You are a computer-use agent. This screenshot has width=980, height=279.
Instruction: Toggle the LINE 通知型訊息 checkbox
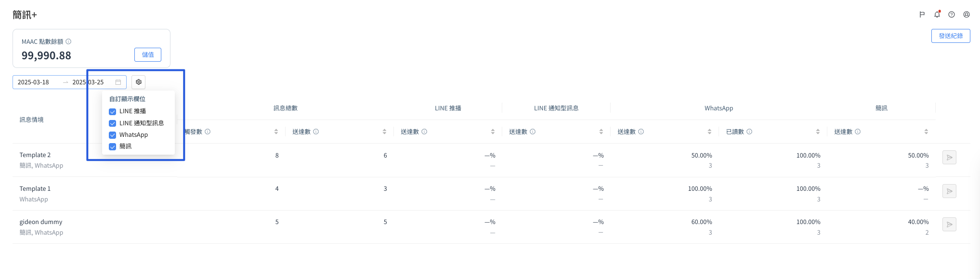[113, 123]
